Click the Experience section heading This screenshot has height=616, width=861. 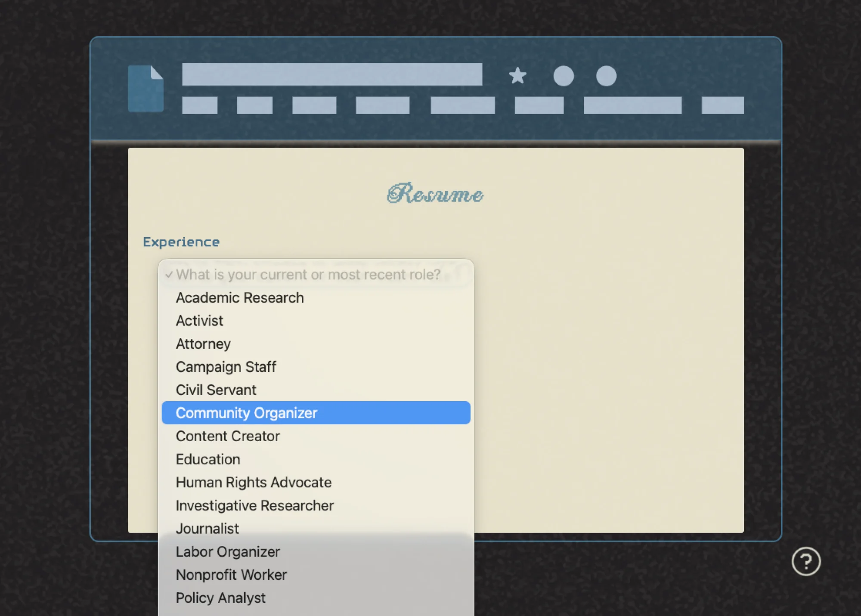181,242
